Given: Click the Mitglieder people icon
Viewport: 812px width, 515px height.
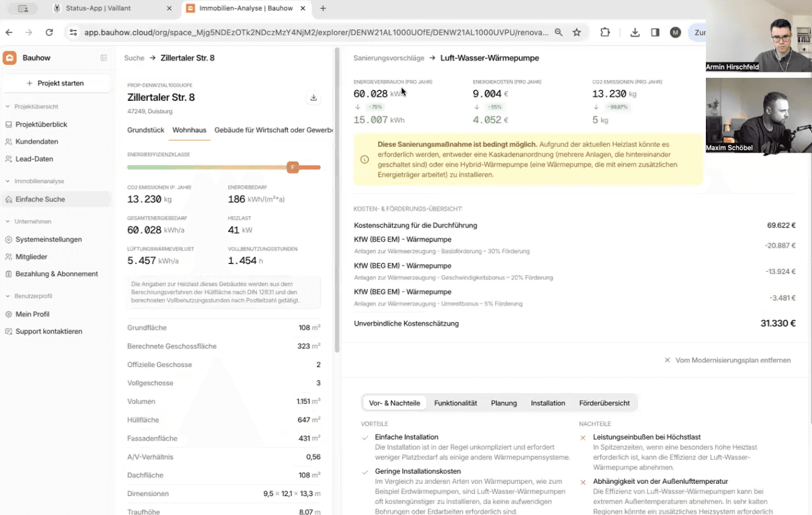Looking at the screenshot, I should click(x=9, y=257).
